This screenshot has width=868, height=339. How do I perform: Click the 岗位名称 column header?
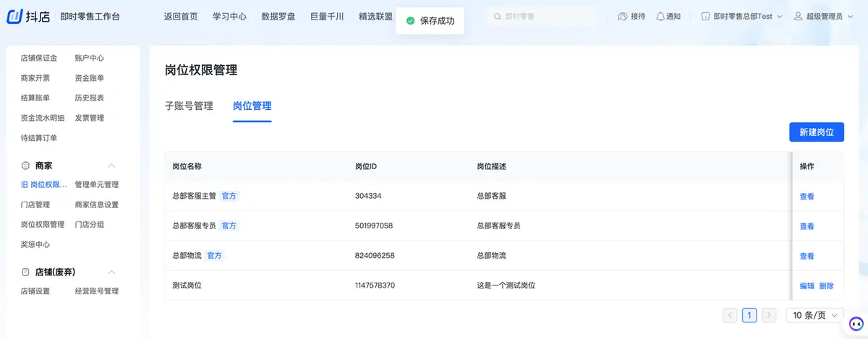tap(187, 166)
